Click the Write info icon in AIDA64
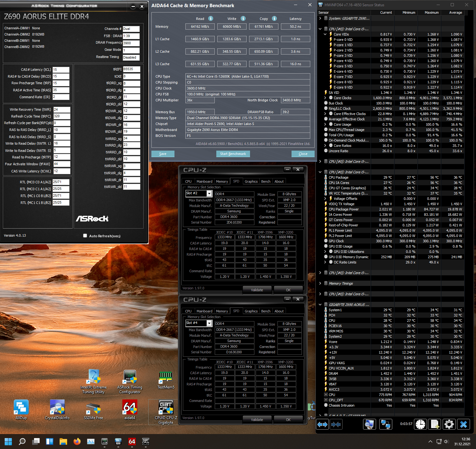 tap(243, 18)
